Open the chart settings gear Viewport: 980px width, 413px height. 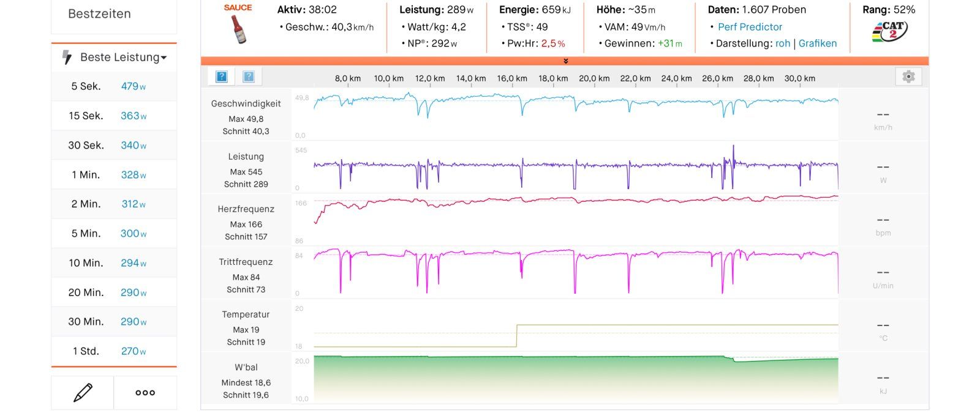[x=908, y=76]
